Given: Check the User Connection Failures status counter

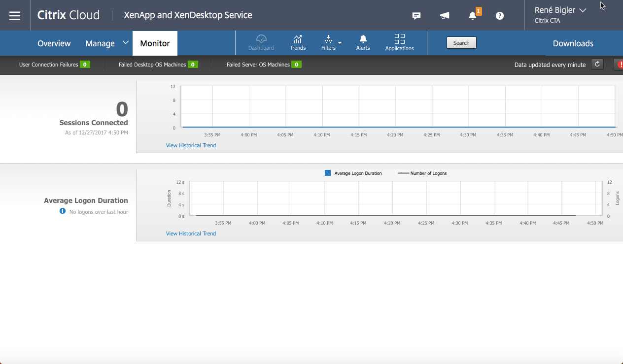Looking at the screenshot, I should [54, 64].
